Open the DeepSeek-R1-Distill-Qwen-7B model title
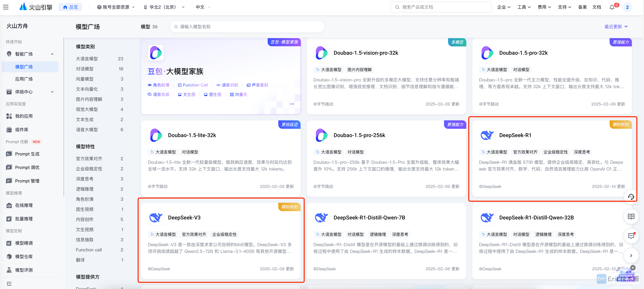The width and height of the screenshot is (644, 289). pos(369,217)
